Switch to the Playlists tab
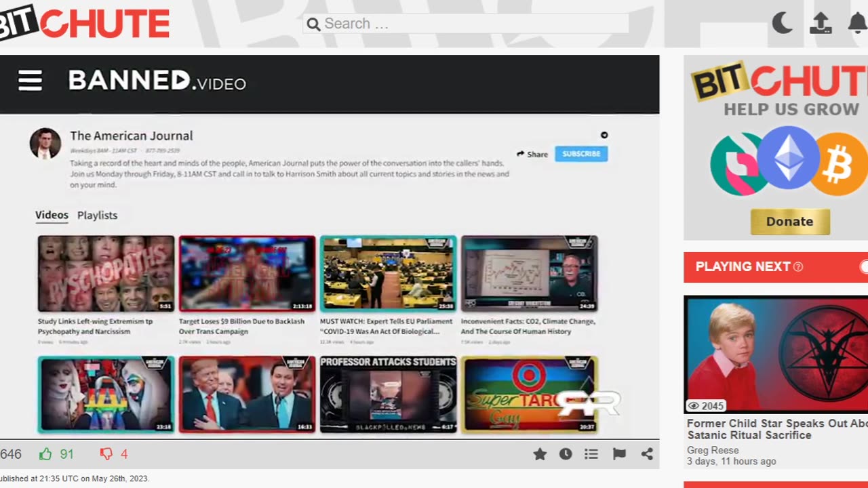 pyautogui.click(x=97, y=215)
